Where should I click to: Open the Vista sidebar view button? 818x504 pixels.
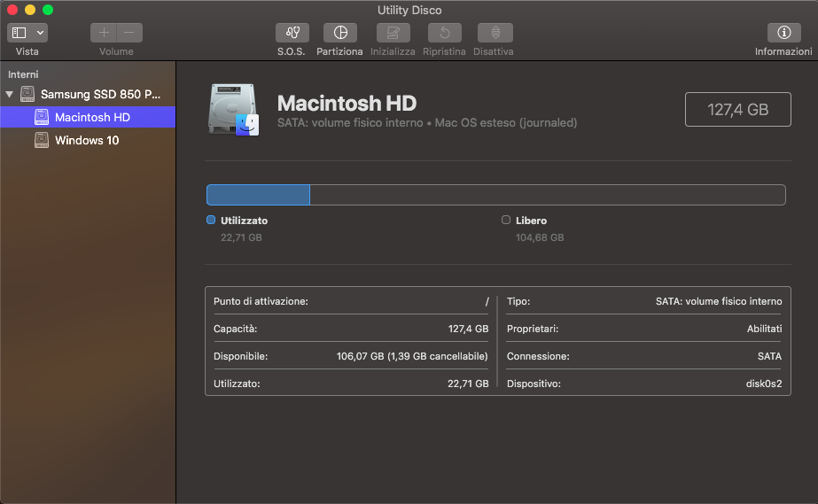point(19,33)
